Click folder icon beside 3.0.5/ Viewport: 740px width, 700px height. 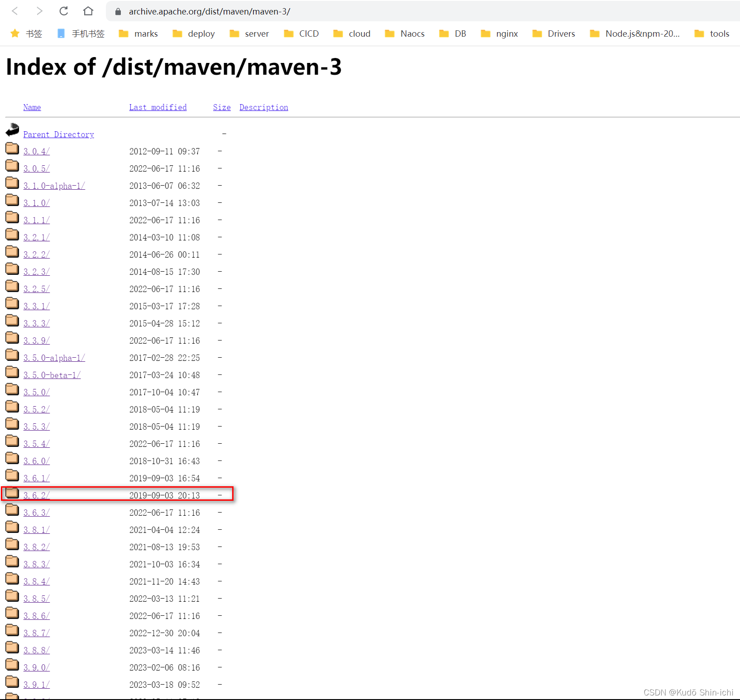(x=12, y=165)
